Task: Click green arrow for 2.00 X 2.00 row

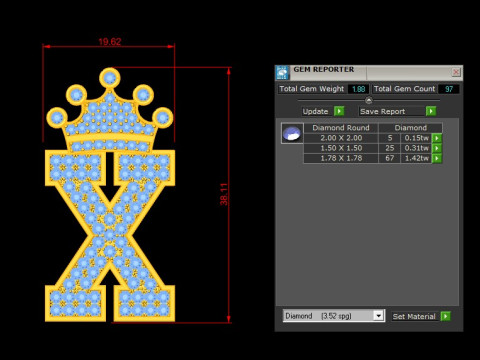Action: pos(437,138)
